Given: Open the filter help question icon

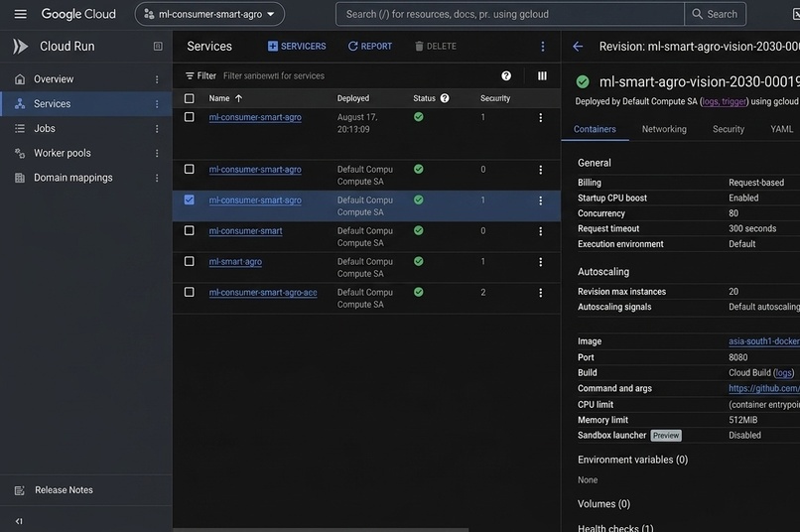Looking at the screenshot, I should [x=506, y=76].
